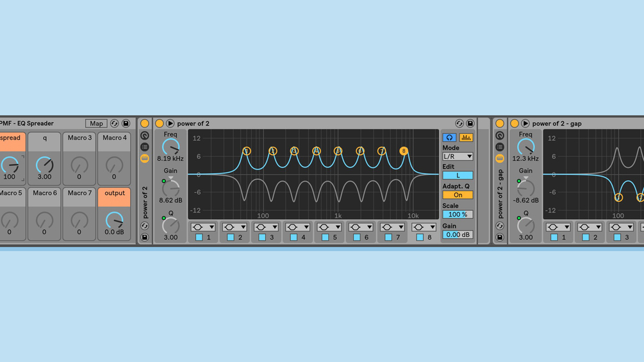
Task: Click the output macro knob at 0.0 dB
Action: pyautogui.click(x=114, y=220)
